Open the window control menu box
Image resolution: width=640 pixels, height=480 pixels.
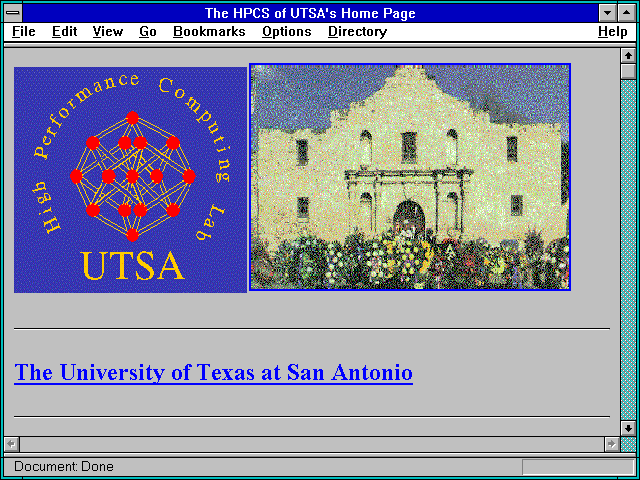pyautogui.click(x=13, y=13)
